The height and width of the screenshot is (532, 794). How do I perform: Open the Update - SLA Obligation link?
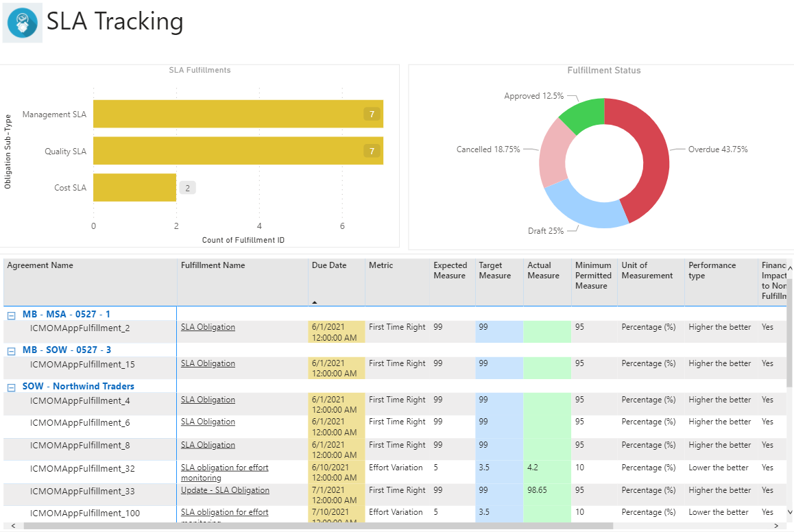coord(225,490)
